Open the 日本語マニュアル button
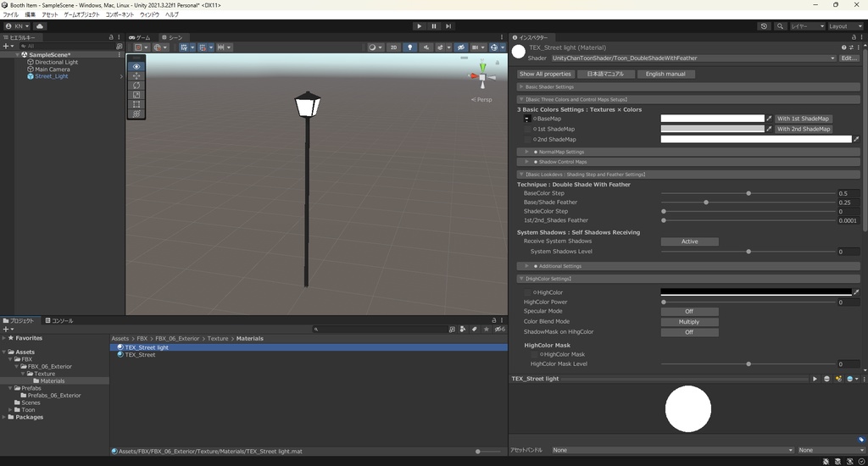Viewport: 868px width, 466px height. (x=605, y=74)
